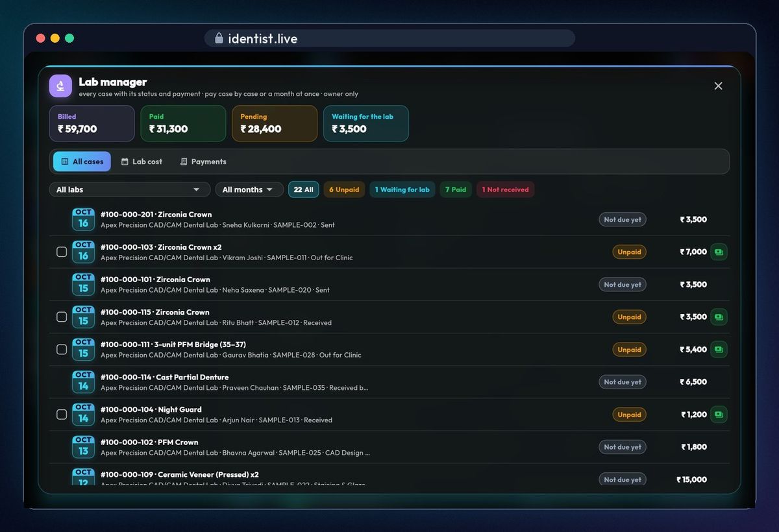Click Not due yet badge for PFM Crown
The width and height of the screenshot is (779, 532).
(x=623, y=446)
